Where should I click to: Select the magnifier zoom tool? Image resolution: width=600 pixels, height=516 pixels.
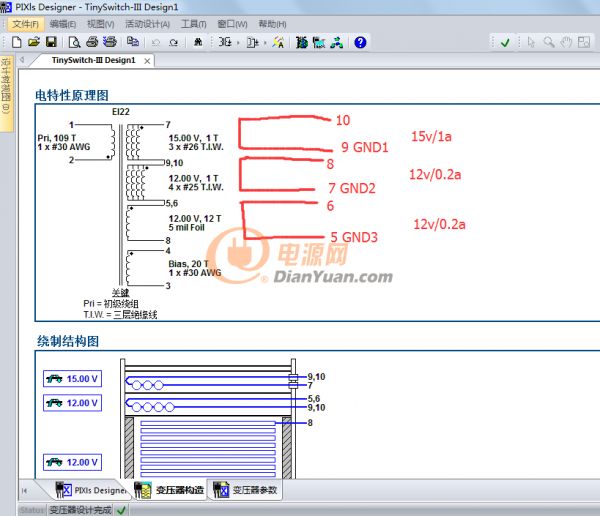[x=549, y=42]
